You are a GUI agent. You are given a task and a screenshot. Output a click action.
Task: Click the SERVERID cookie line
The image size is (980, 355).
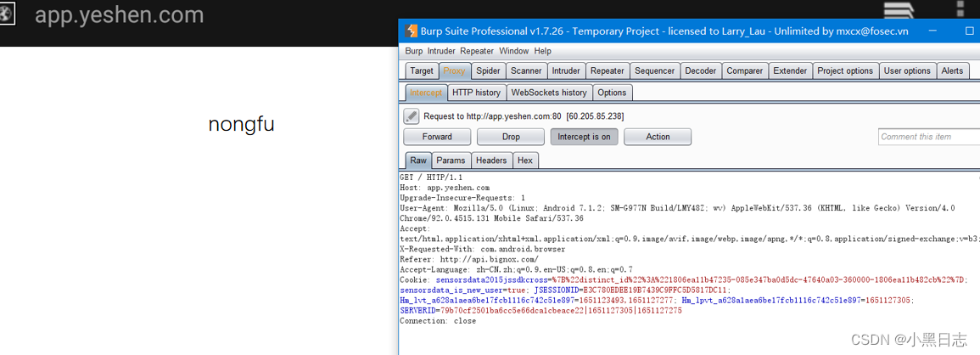click(540, 311)
